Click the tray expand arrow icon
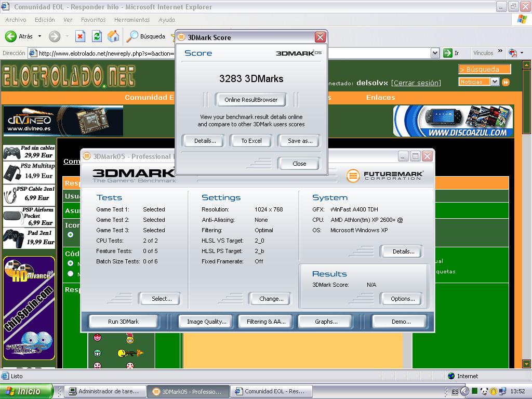Screen dimensions: 532x399 tap(465, 392)
